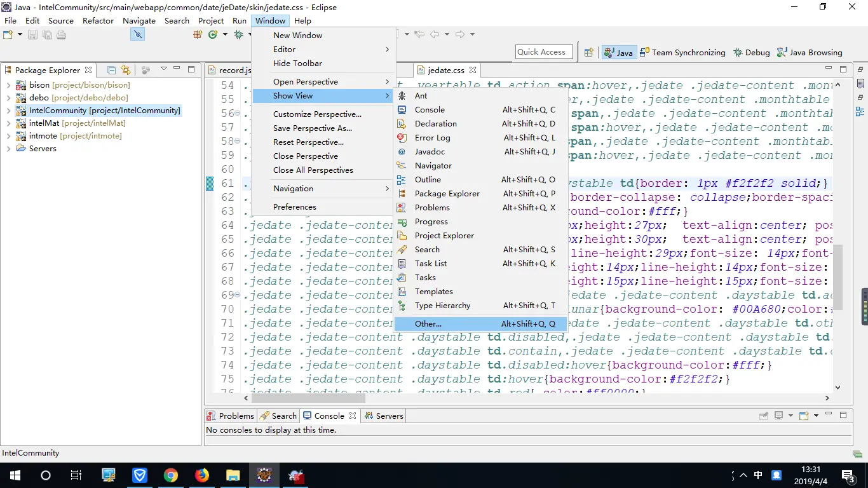This screenshot has width=868, height=488.
Task: Click Open Console icon in Console view
Action: tap(803, 416)
